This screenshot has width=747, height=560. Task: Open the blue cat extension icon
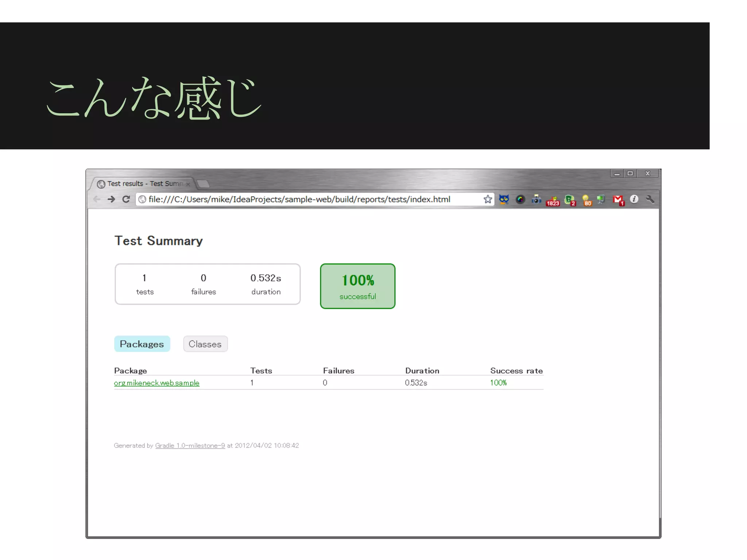504,199
